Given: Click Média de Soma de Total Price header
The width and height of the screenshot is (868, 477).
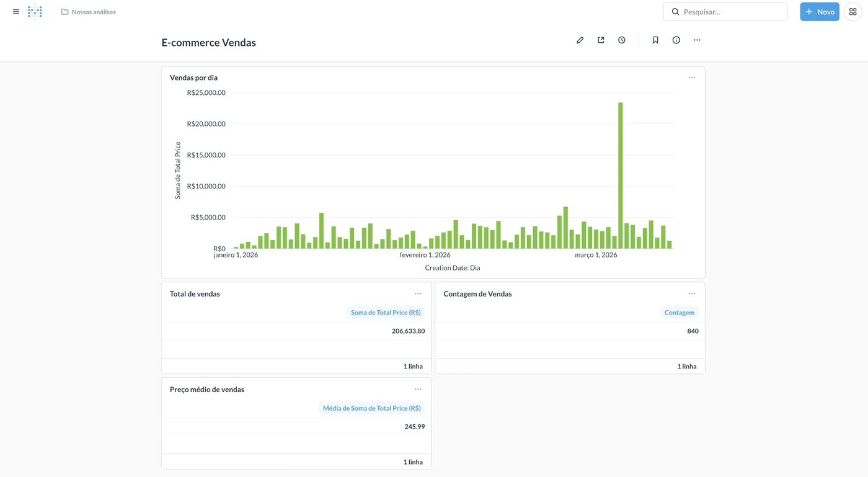Looking at the screenshot, I should [371, 408].
